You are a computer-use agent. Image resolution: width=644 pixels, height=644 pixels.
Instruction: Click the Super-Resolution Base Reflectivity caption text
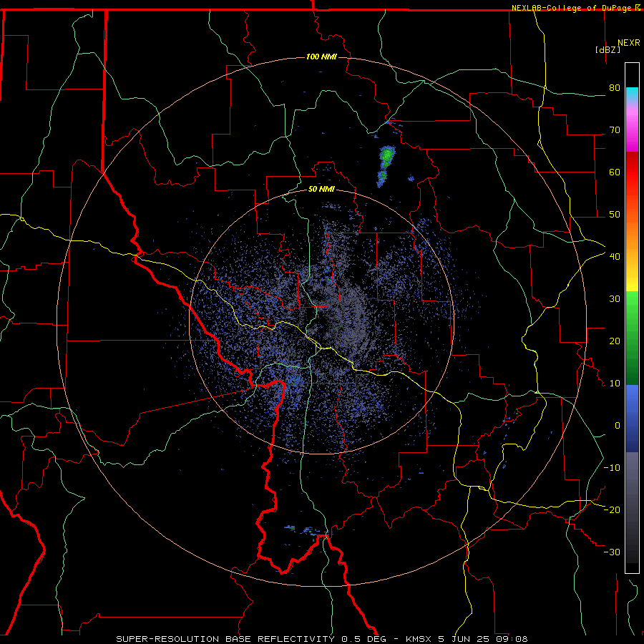pos(251,639)
